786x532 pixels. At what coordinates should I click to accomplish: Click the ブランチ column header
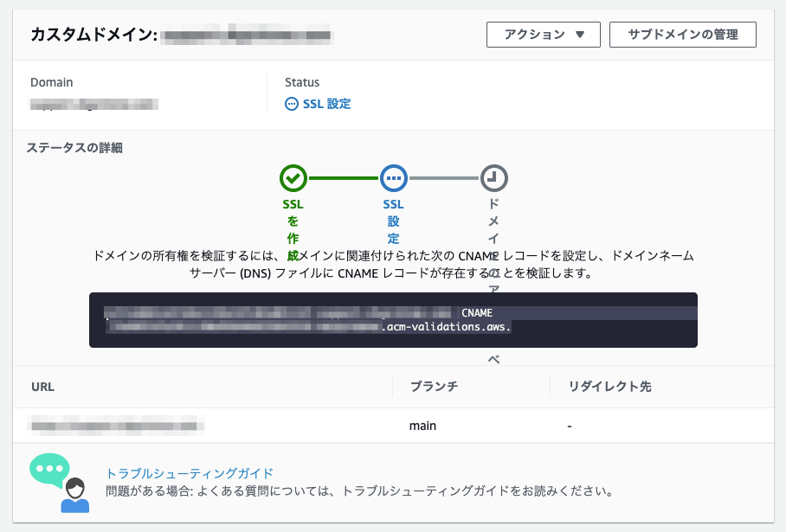(434, 387)
